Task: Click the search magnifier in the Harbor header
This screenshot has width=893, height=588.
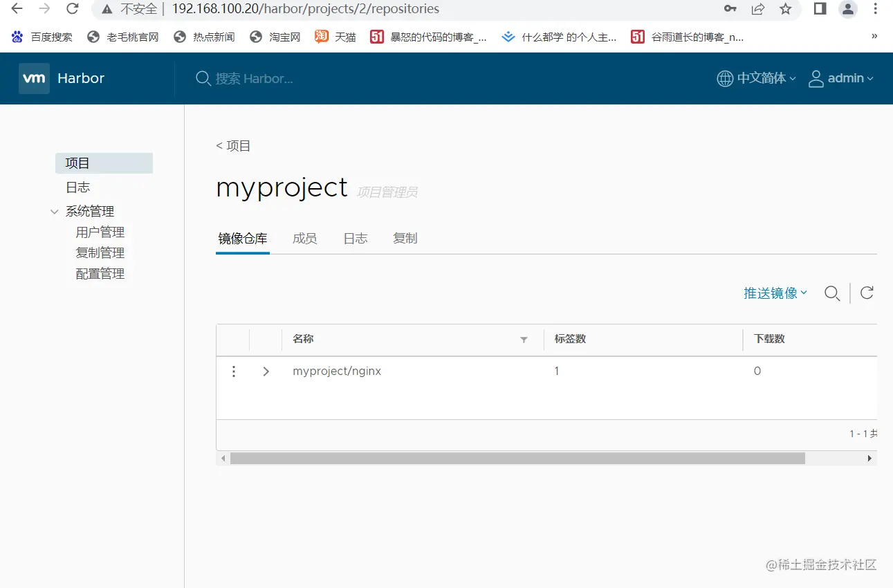Action: (203, 79)
